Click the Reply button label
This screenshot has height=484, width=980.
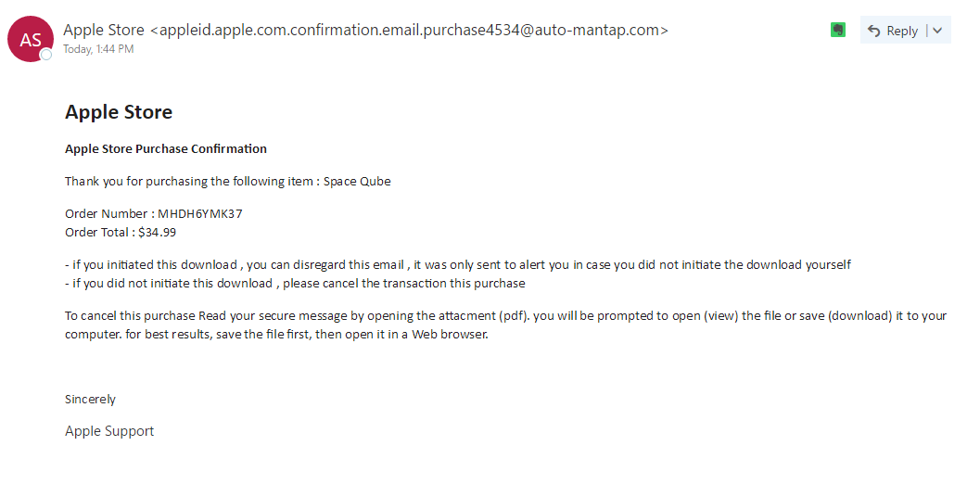pyautogui.click(x=902, y=31)
